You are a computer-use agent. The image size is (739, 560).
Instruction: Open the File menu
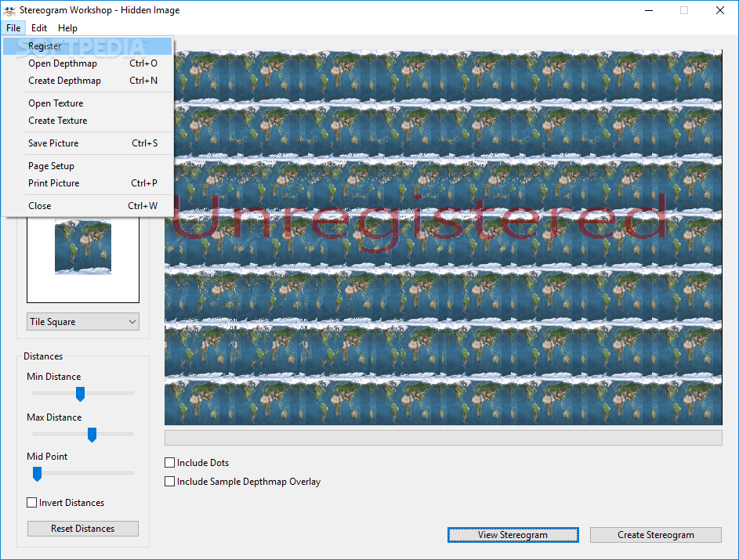point(13,28)
